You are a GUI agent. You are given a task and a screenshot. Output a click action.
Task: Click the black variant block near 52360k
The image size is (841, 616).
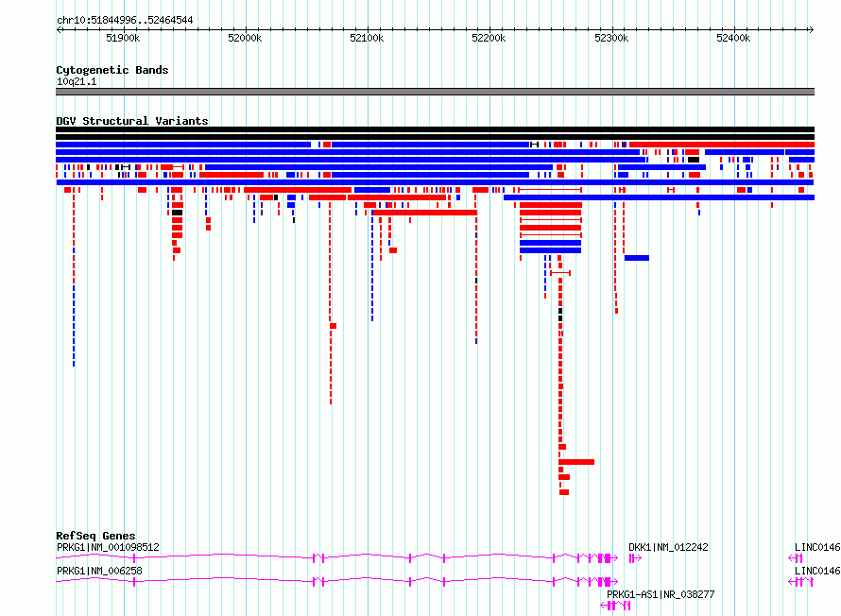(x=694, y=160)
